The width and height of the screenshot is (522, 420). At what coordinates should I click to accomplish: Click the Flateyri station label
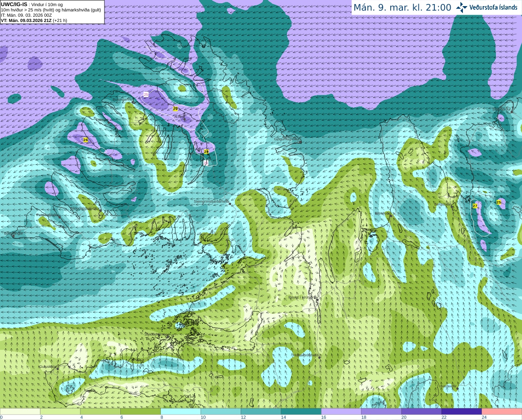coord(102,120)
